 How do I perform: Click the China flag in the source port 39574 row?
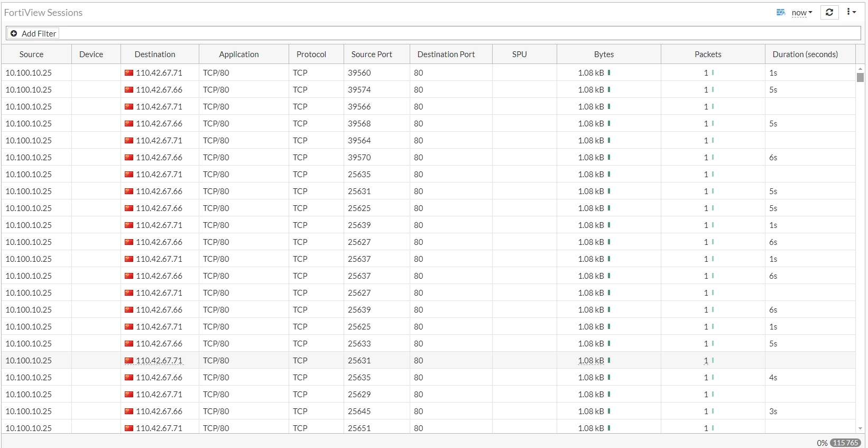[x=129, y=90]
